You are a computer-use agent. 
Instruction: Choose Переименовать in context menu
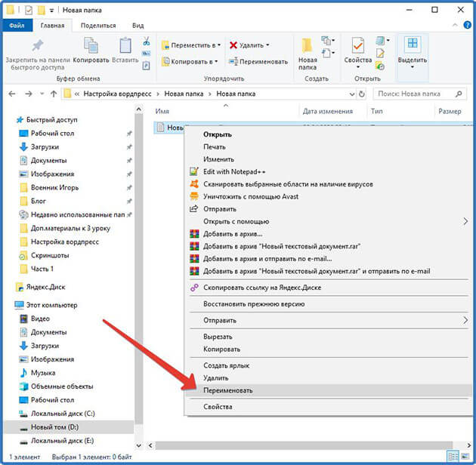(x=329, y=390)
